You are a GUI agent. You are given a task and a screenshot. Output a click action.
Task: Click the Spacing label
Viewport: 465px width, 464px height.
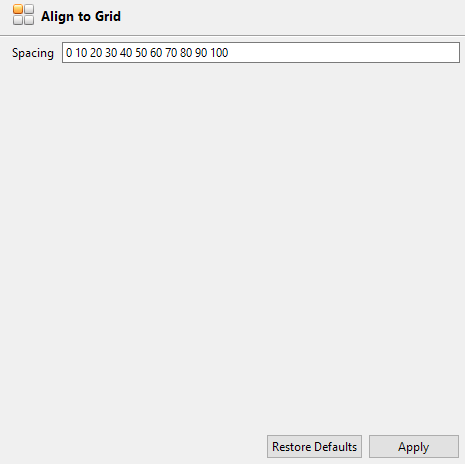pyautogui.click(x=33, y=53)
